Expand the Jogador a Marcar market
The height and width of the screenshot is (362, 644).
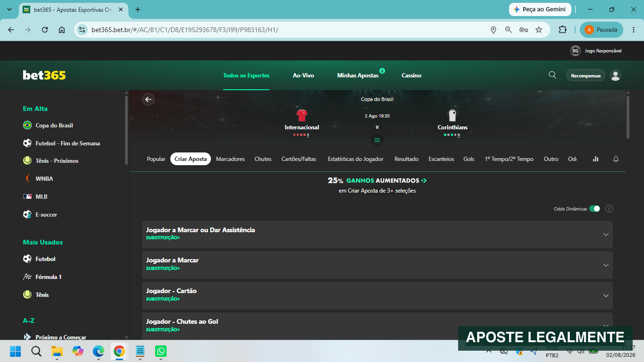377,265
